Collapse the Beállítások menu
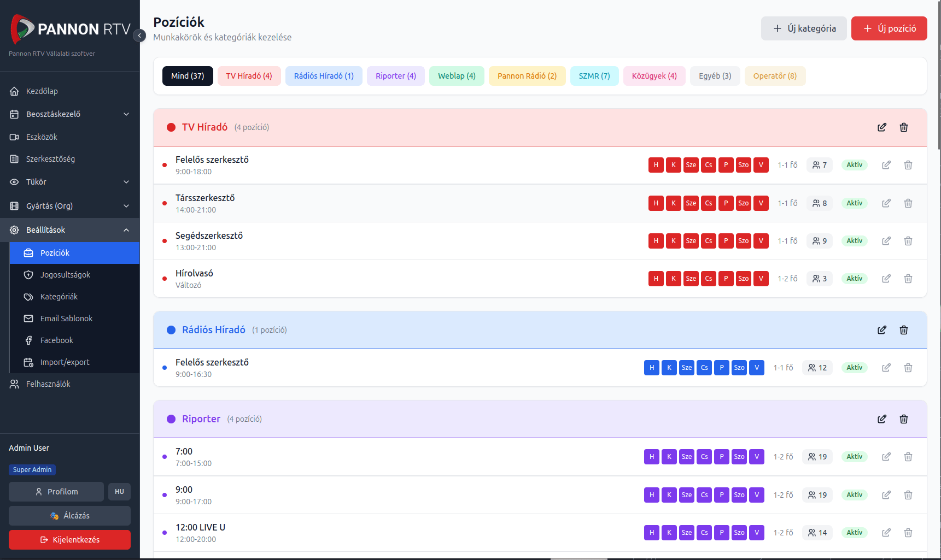The image size is (941, 560). (x=70, y=230)
